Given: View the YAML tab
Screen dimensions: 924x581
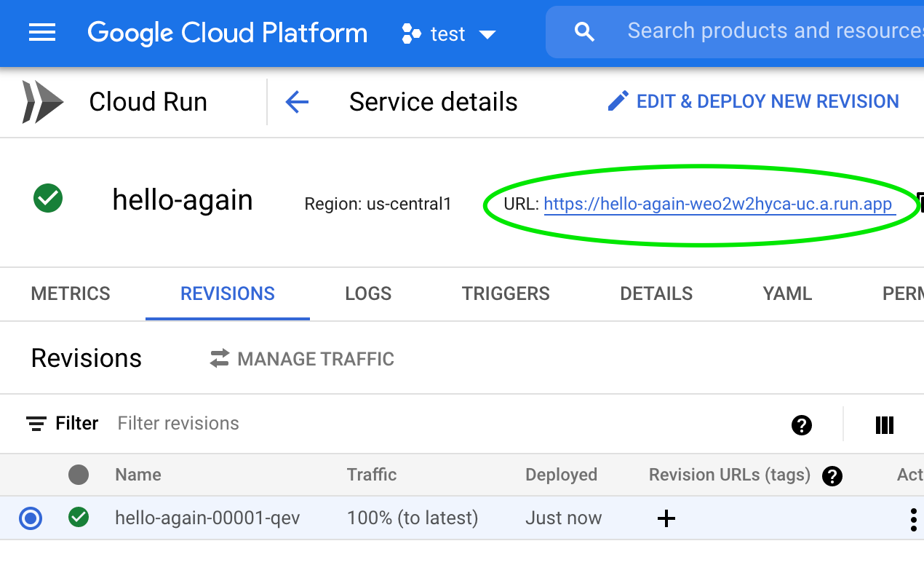Looking at the screenshot, I should tap(787, 294).
